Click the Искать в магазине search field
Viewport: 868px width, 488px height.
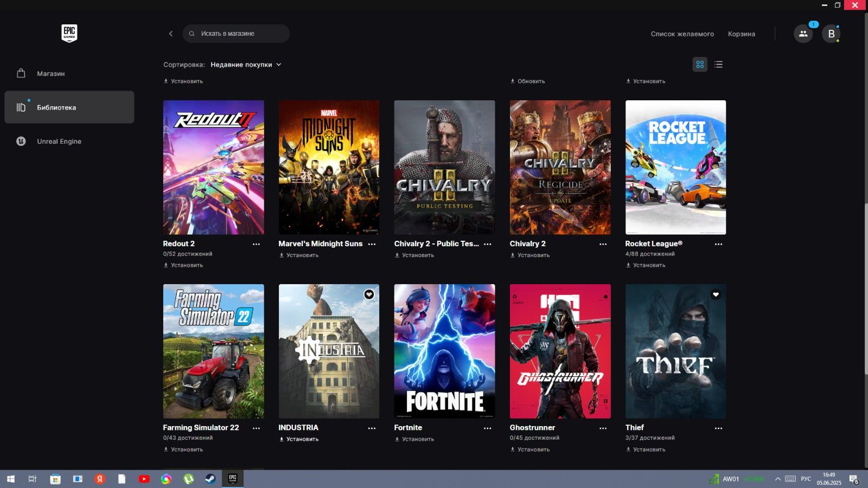(236, 34)
